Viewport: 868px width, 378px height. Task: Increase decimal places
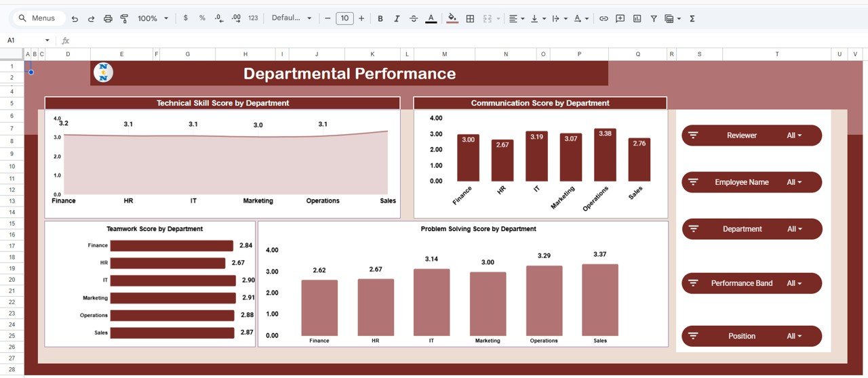(235, 18)
